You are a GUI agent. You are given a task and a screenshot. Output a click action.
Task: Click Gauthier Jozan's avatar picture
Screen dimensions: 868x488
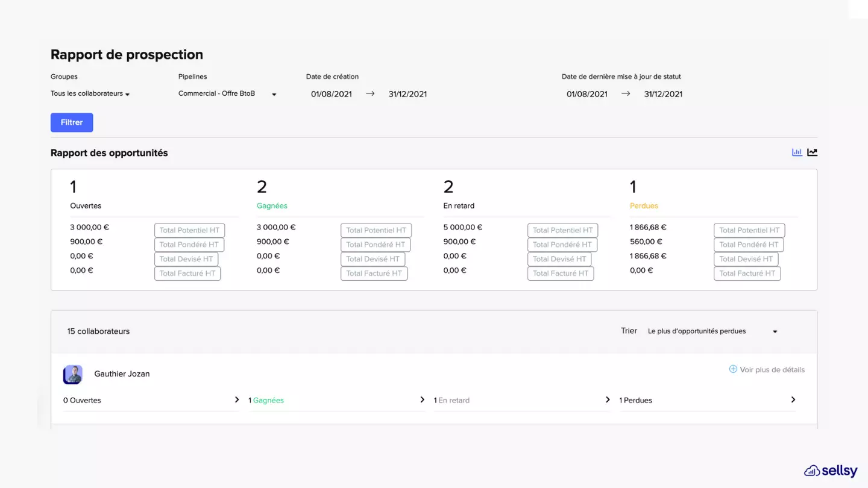click(73, 374)
